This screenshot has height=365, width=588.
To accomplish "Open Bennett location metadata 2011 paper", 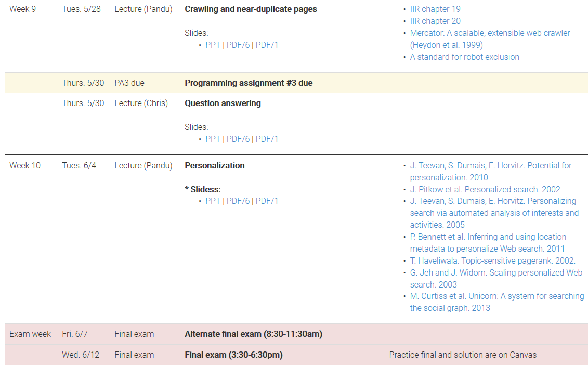I will [488, 243].
